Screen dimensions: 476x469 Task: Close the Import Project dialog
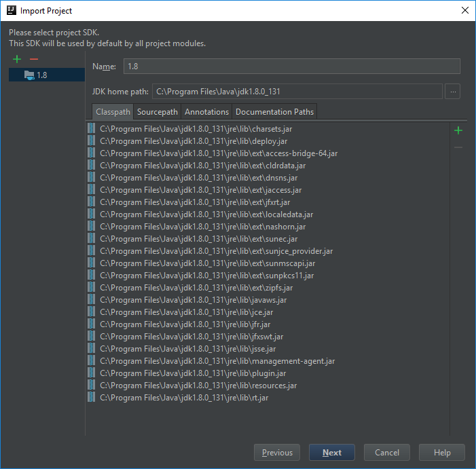point(464,10)
